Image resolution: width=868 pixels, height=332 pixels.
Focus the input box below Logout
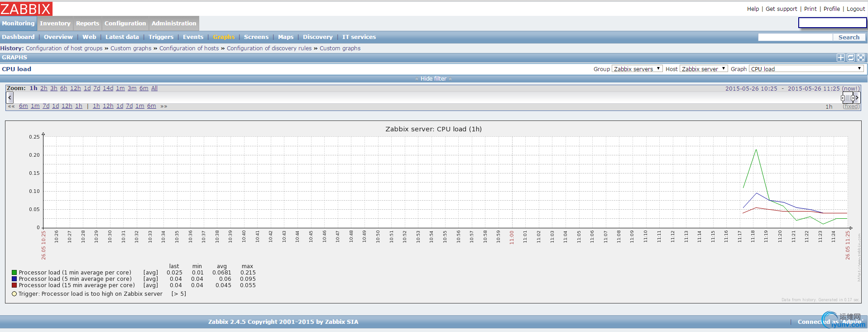coord(832,23)
